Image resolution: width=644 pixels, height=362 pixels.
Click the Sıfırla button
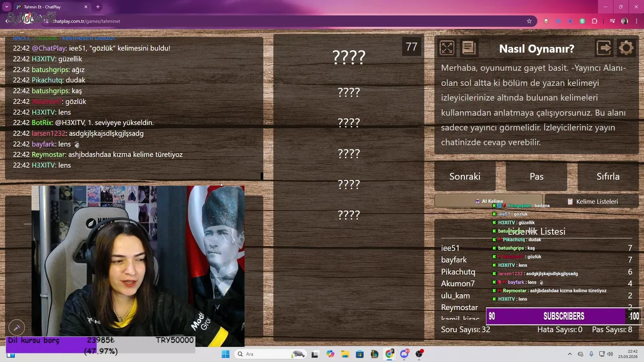608,176
